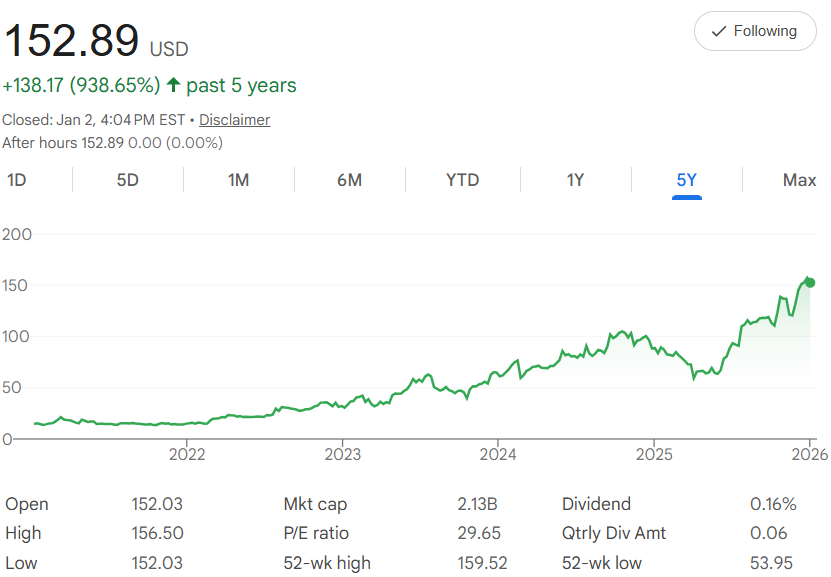This screenshot has height=577, width=831.
Task: Switch to the 6M chart range
Action: pyautogui.click(x=349, y=180)
